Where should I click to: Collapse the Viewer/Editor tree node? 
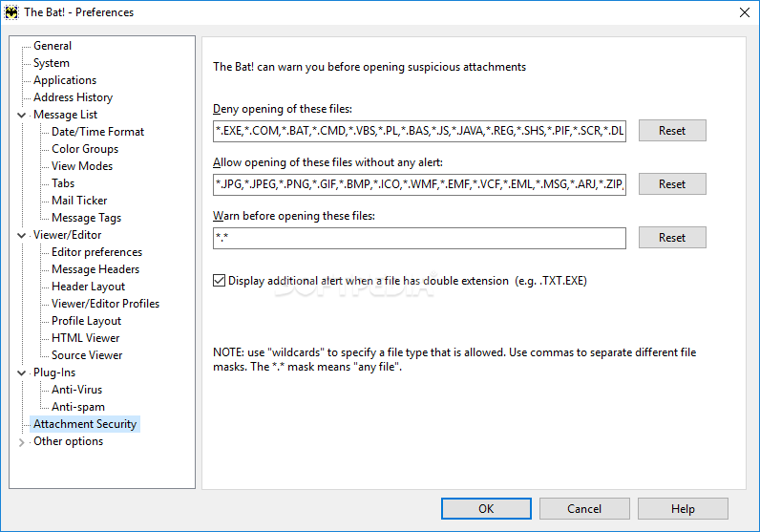21,235
